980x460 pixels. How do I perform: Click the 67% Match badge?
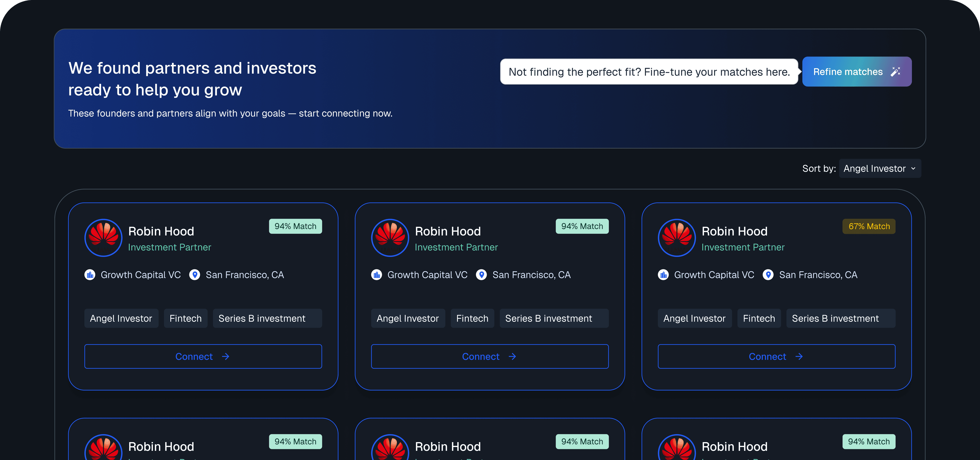click(x=868, y=226)
